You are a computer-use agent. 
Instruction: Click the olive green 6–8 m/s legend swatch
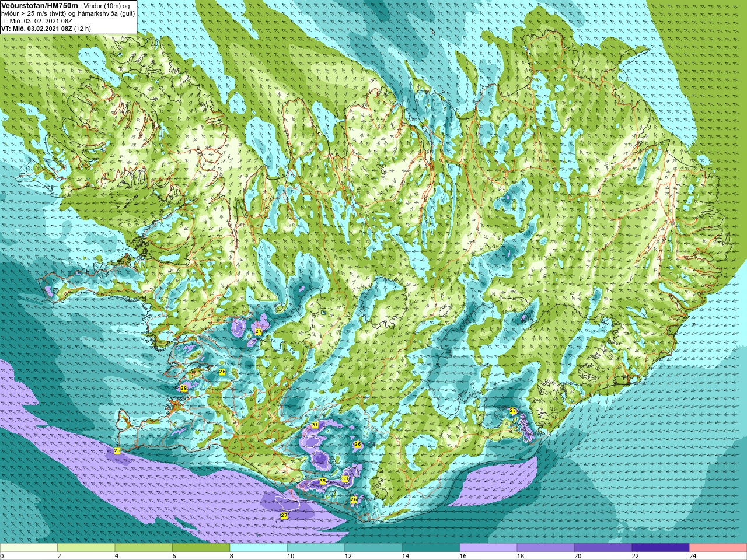pyautogui.click(x=201, y=548)
